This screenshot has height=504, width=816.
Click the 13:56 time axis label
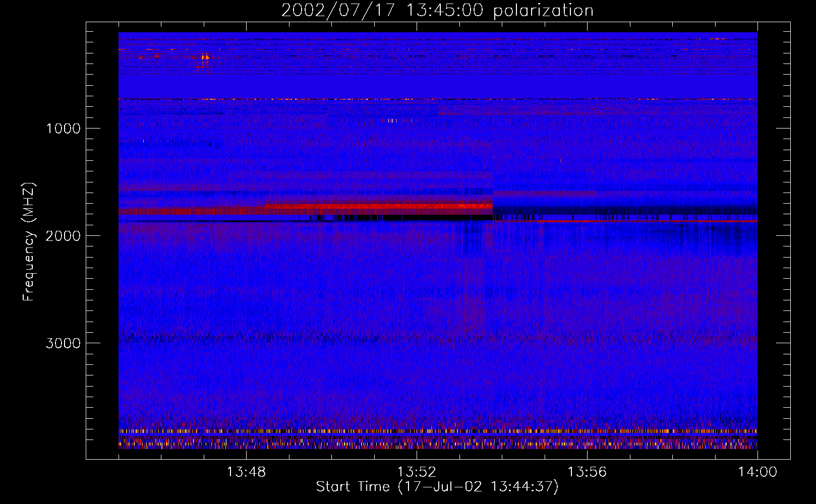tap(587, 472)
